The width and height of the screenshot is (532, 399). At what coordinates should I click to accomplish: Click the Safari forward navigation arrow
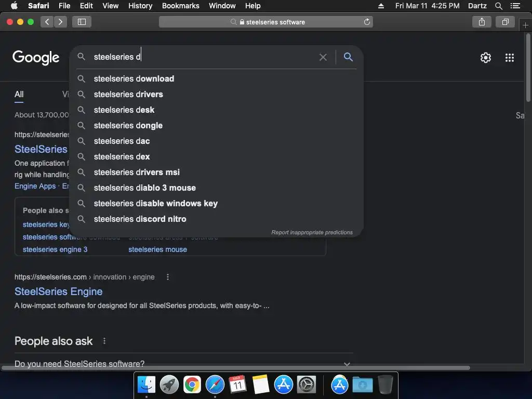pyautogui.click(x=60, y=22)
